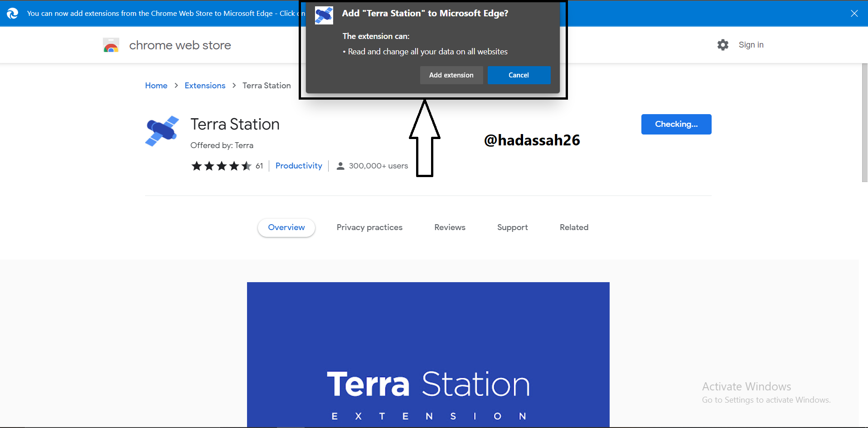Viewport: 868px width, 428px height.
Task: Open the Productivity category link
Action: [x=299, y=166]
